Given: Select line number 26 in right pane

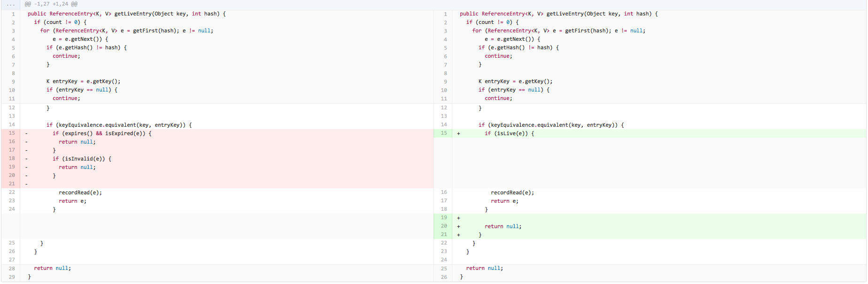Looking at the screenshot, I should pos(444,277).
